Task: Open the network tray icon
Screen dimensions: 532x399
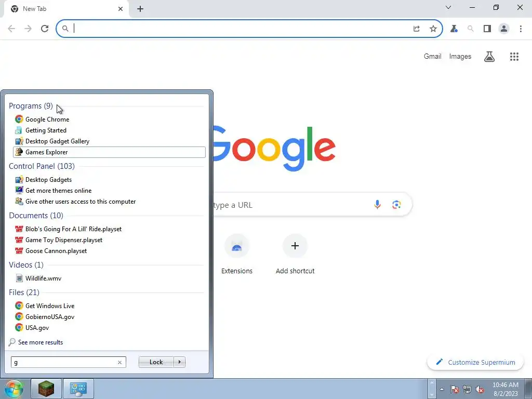Action: point(467,389)
